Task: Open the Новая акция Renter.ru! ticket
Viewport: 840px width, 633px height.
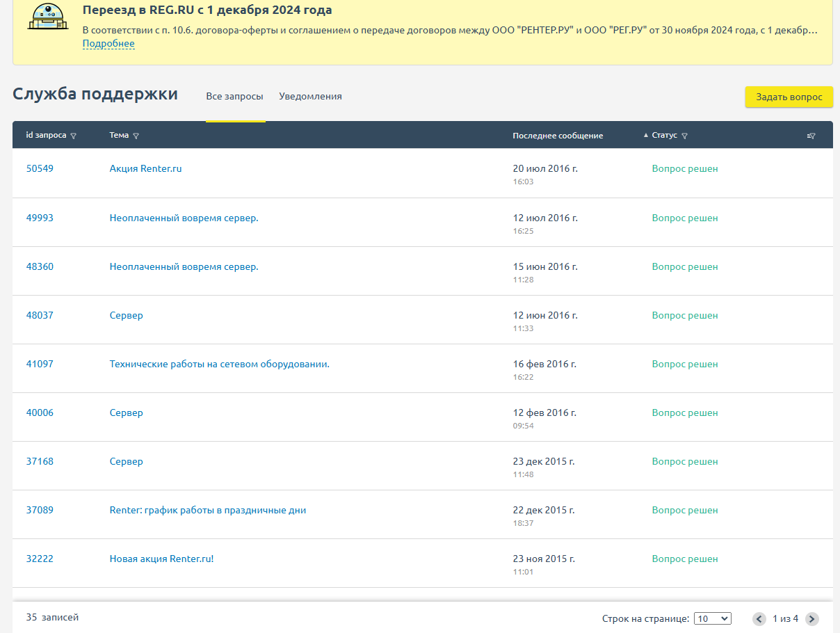Action: [x=161, y=559]
